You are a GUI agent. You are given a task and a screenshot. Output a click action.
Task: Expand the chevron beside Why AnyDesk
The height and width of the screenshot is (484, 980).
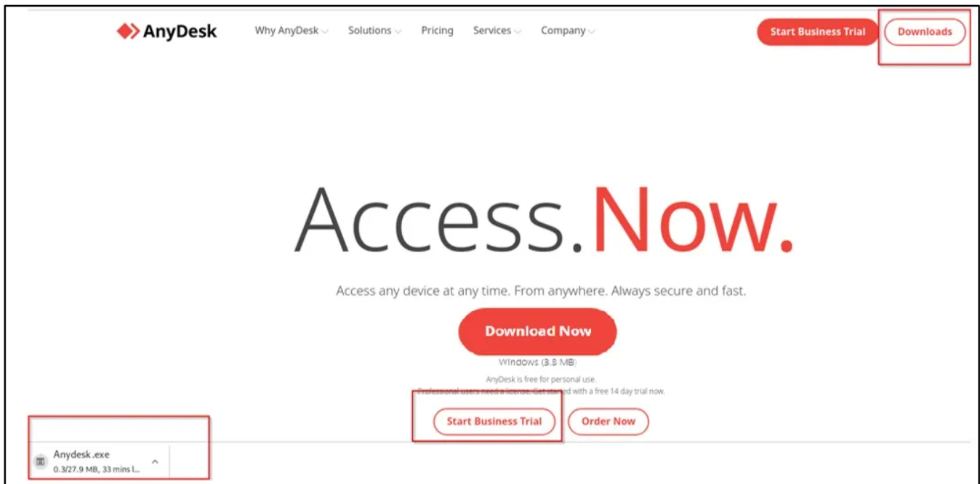(x=324, y=32)
